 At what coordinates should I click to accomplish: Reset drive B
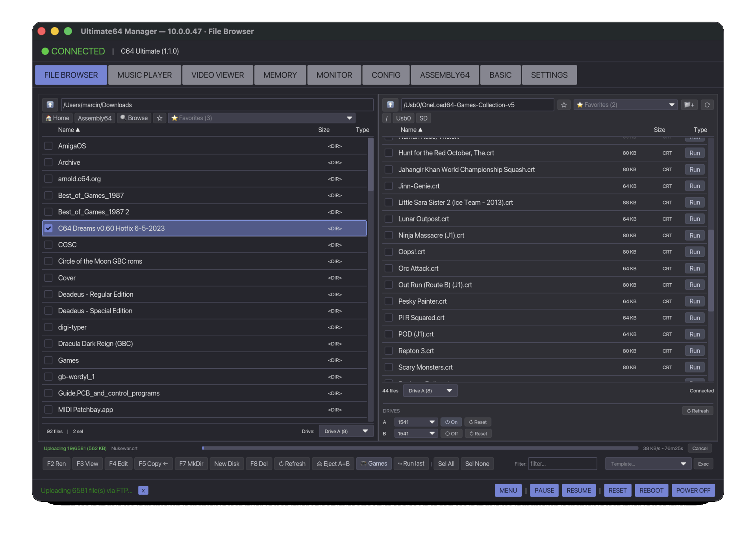478,433
